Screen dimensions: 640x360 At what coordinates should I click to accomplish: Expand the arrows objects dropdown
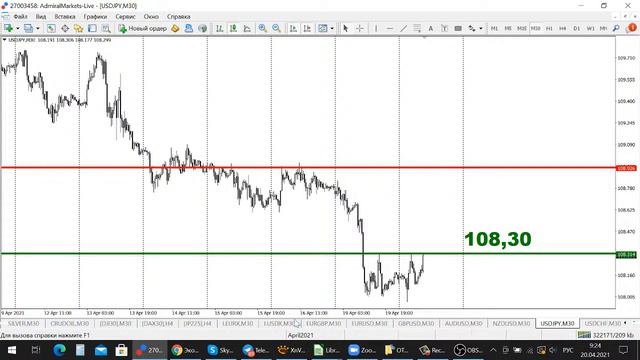pyautogui.click(x=481, y=29)
